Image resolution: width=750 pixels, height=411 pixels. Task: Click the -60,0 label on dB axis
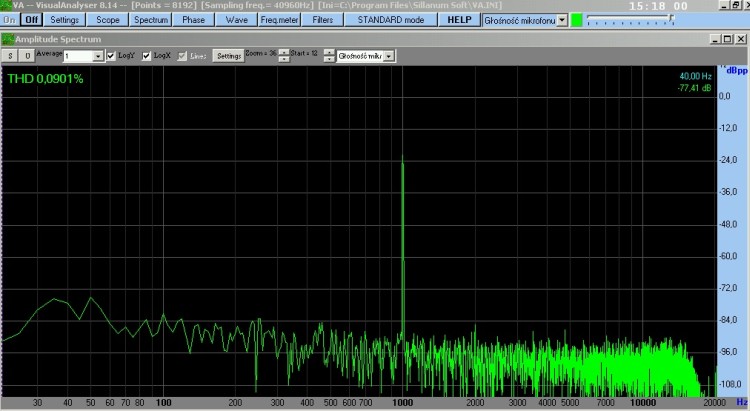click(x=728, y=256)
